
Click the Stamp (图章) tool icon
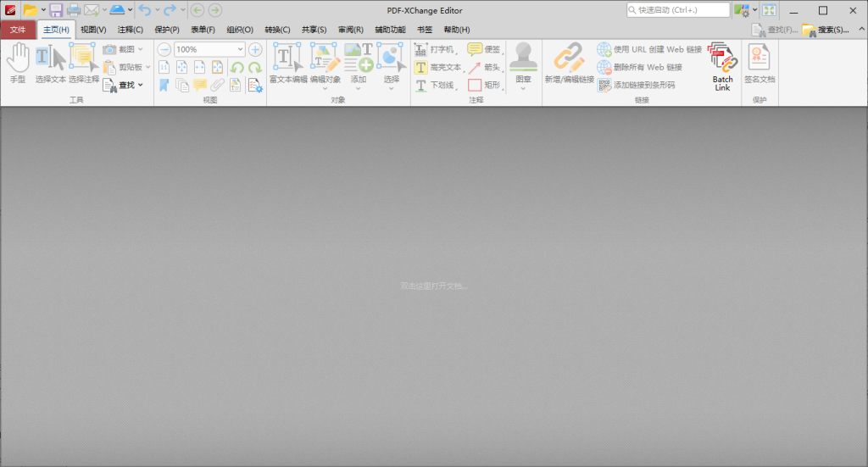pos(523,58)
